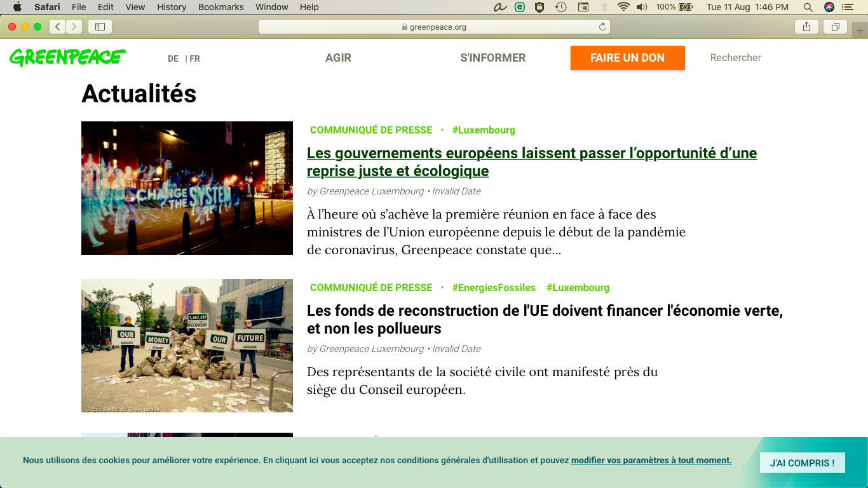Click the script signature menu bar icon
868x488 pixels.
pos(501,7)
